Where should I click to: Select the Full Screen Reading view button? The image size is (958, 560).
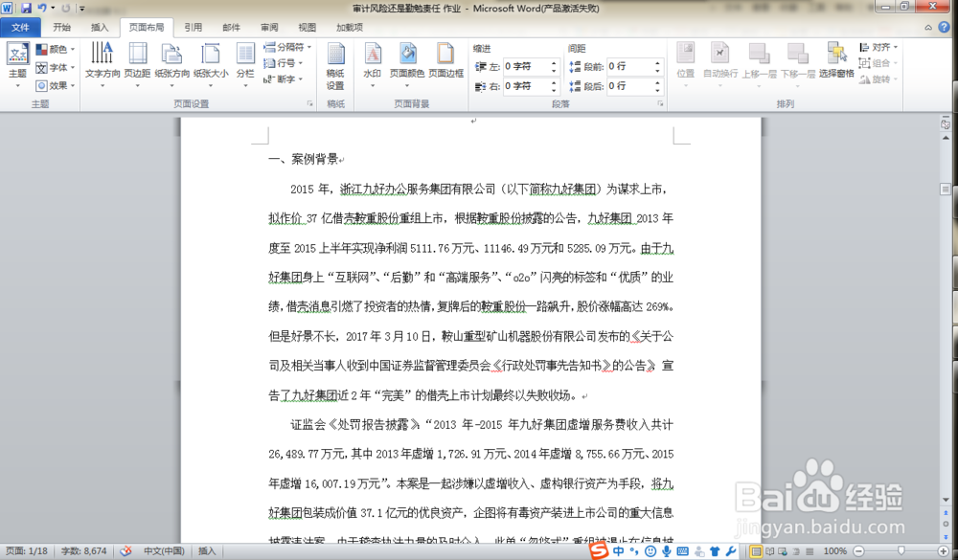pyautogui.click(x=770, y=551)
